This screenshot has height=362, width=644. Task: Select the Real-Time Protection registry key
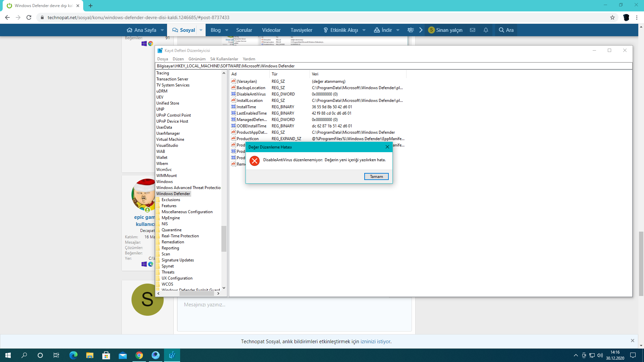180,236
